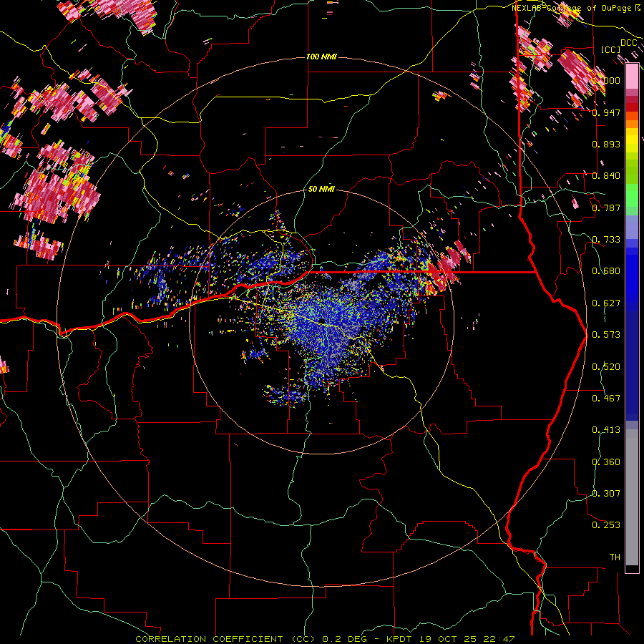Select the 0.733 value on the color scale
This screenshot has width=644, height=644.
(x=606, y=239)
